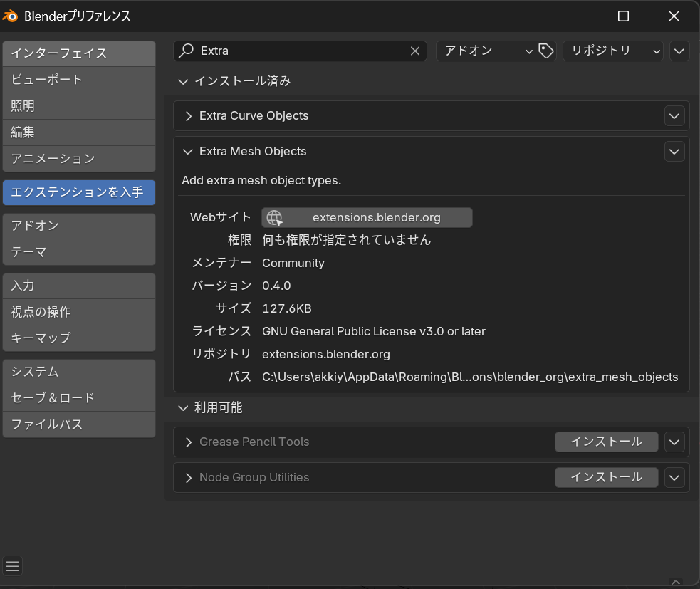This screenshot has width=700, height=589.
Task: Click the globe website icon
Action: coord(274,217)
